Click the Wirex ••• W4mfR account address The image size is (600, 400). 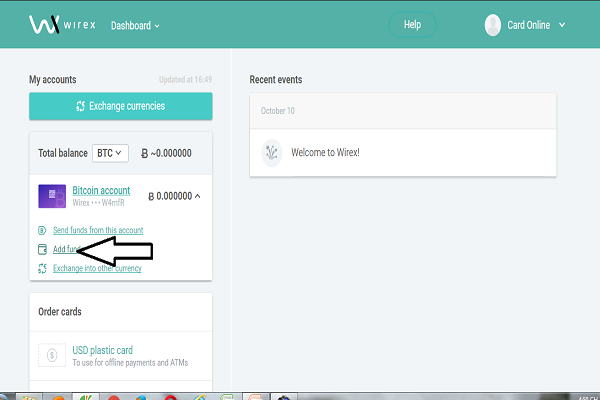pos(98,203)
